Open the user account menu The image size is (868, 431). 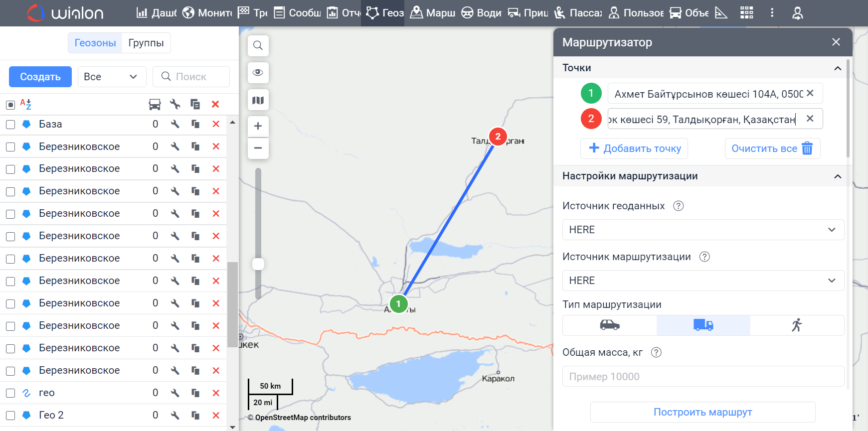click(798, 13)
